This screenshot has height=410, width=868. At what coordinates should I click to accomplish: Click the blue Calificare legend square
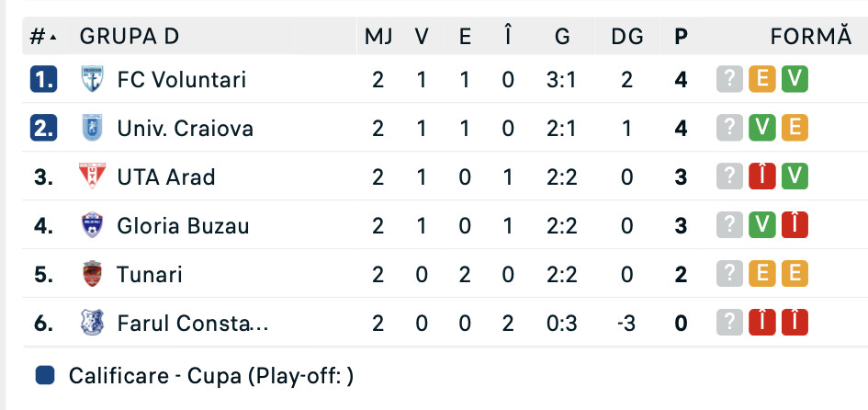click(45, 376)
